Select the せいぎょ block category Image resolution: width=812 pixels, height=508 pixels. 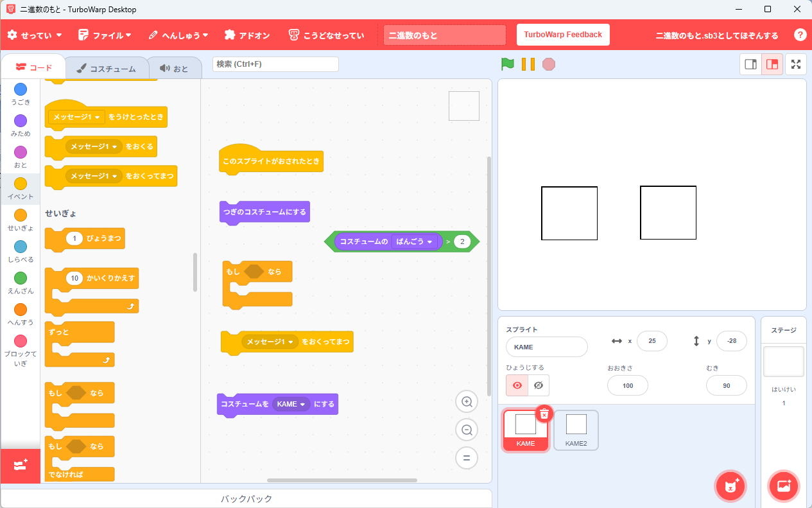pyautogui.click(x=21, y=220)
